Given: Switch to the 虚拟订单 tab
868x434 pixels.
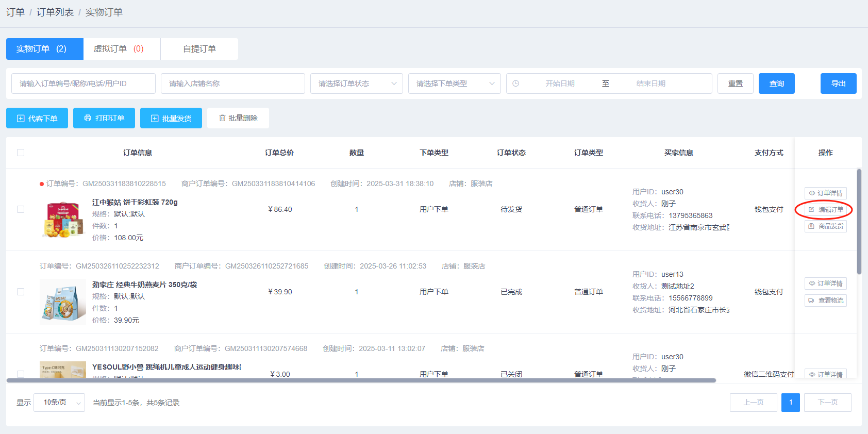Looking at the screenshot, I should pos(122,49).
